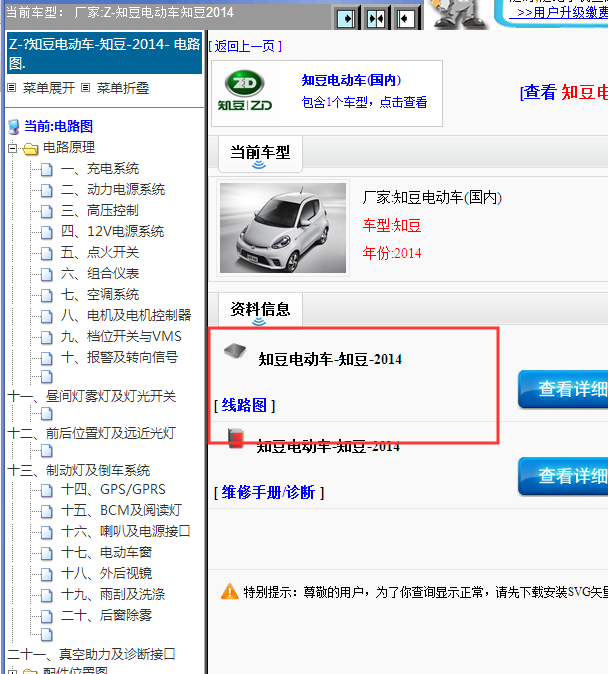This screenshot has width=608, height=674.
Task: Open tree item 四、12V电源系统
Action: coord(112,232)
